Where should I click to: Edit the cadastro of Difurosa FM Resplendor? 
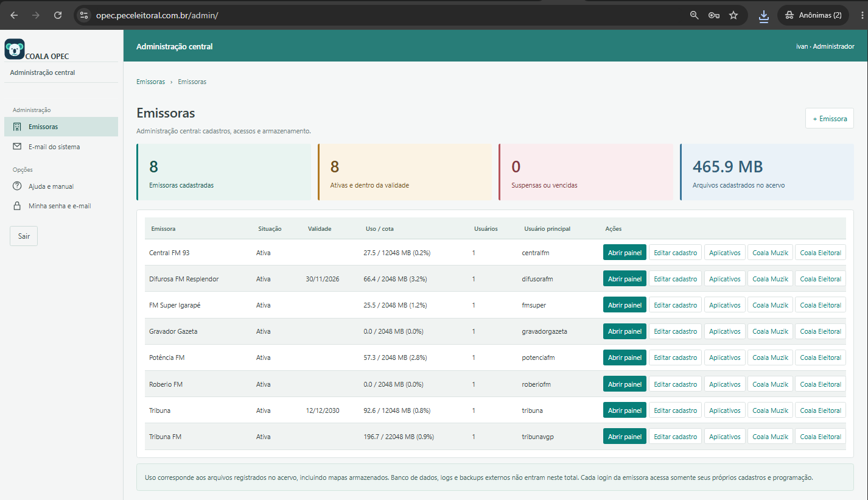(x=675, y=279)
